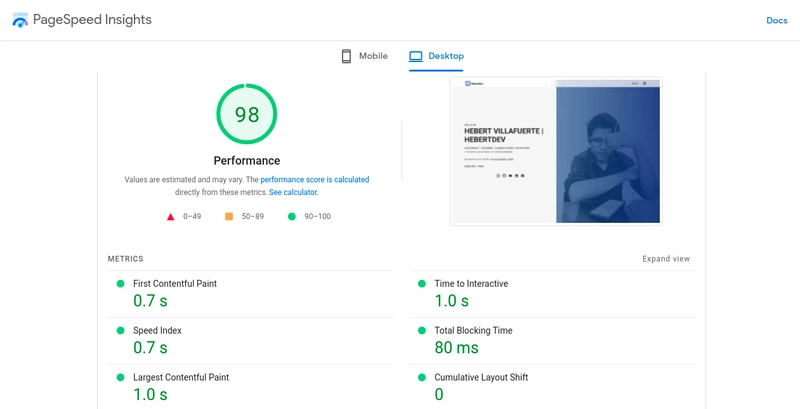Open the Docs link

[776, 20]
